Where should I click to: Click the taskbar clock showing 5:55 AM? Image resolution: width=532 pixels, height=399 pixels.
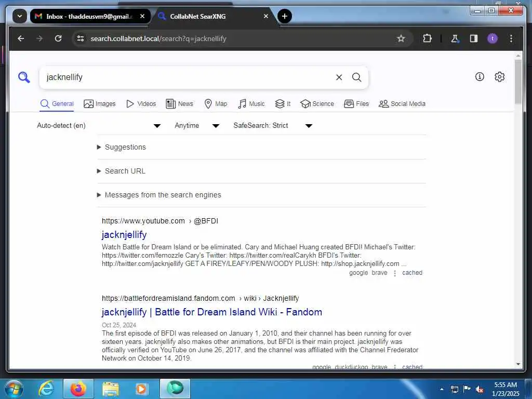coord(506,389)
